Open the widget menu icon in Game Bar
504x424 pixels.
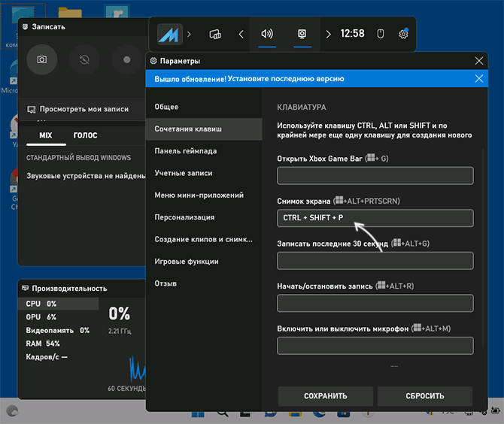coord(215,34)
